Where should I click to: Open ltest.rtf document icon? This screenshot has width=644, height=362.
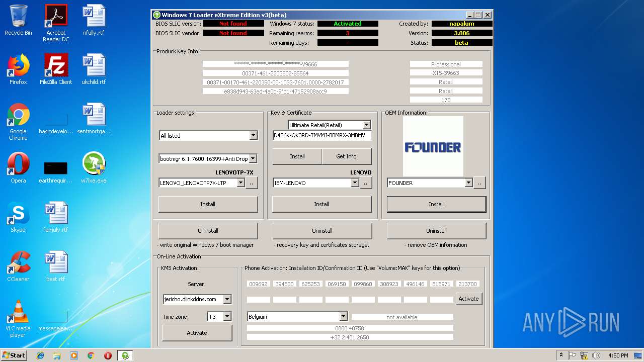(56, 266)
